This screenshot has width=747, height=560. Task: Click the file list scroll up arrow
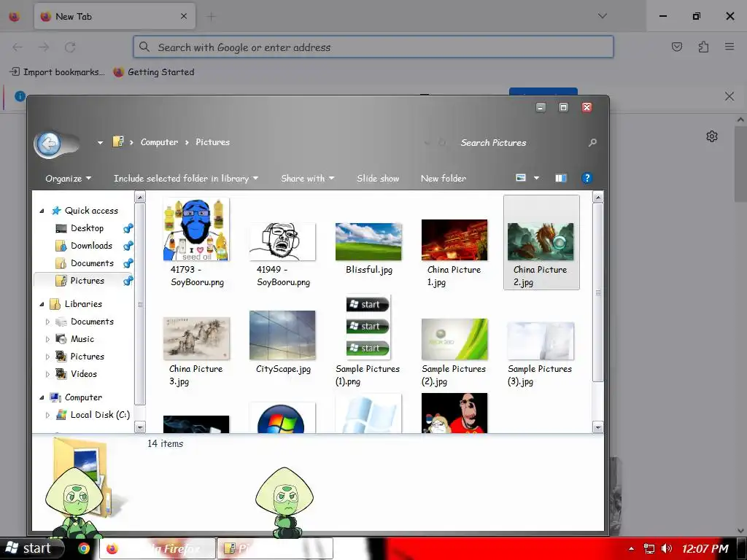coord(598,197)
